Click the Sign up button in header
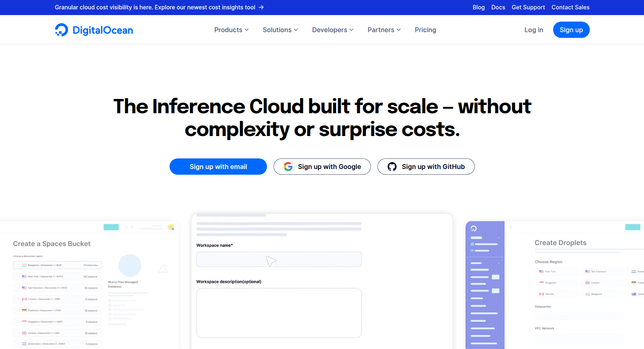The width and height of the screenshot is (644, 349). point(571,30)
